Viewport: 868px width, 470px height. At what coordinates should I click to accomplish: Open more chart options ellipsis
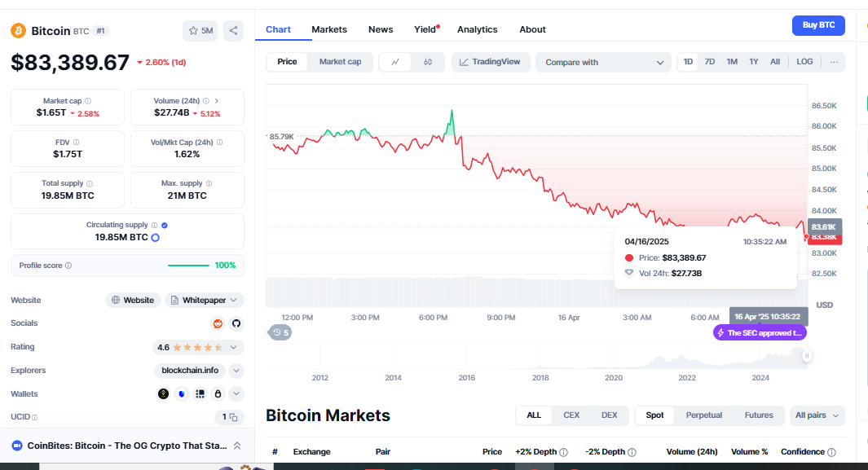click(834, 62)
